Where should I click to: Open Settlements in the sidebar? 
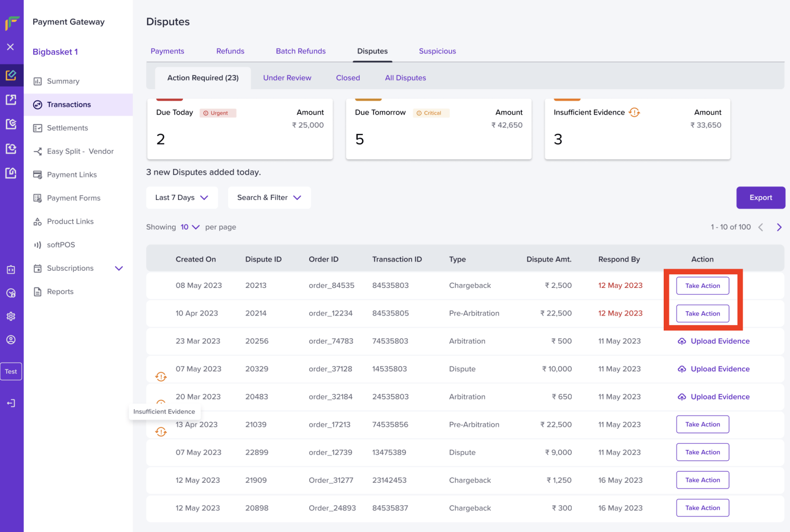(67, 128)
